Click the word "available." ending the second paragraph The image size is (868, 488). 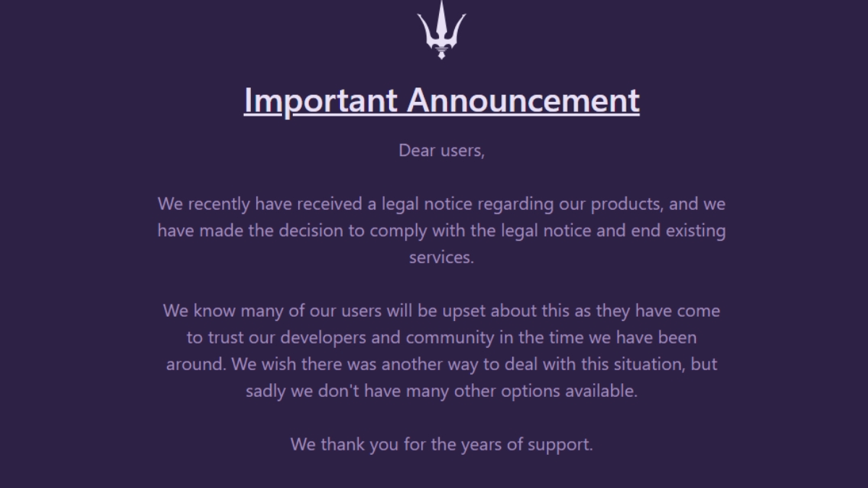coord(602,391)
